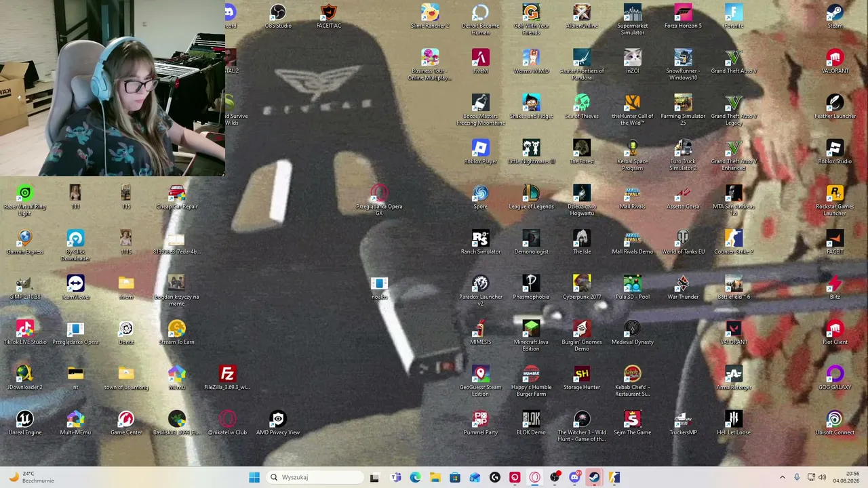Select Euro Truck Simulator 2 icon
This screenshot has height=488, width=868.
click(x=683, y=155)
